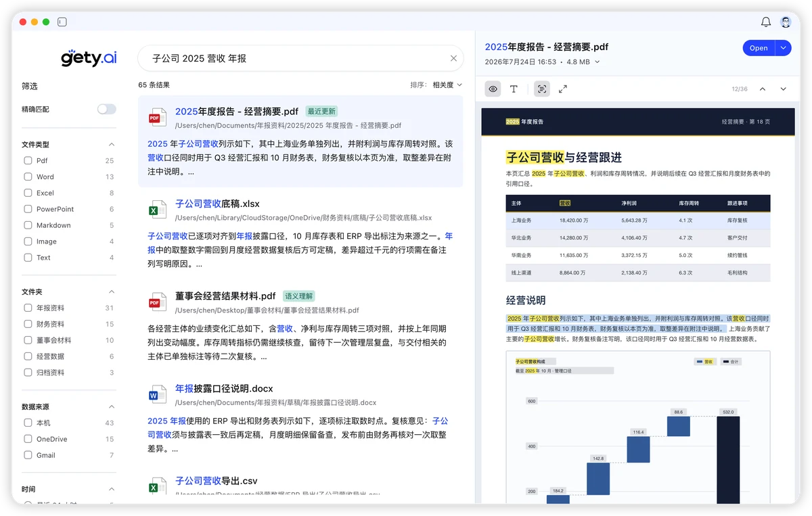Check the 财务资料 folder filter
Image resolution: width=812 pixels, height=516 pixels.
28,324
